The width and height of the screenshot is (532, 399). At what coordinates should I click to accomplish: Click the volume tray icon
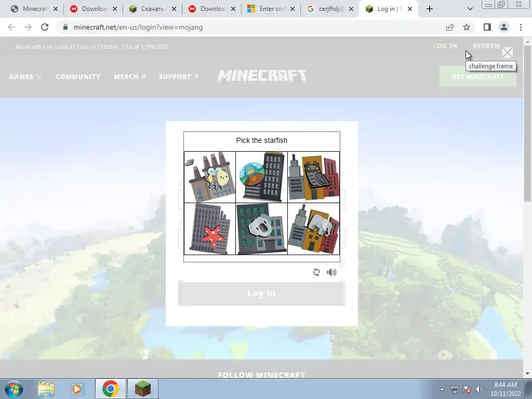point(479,389)
